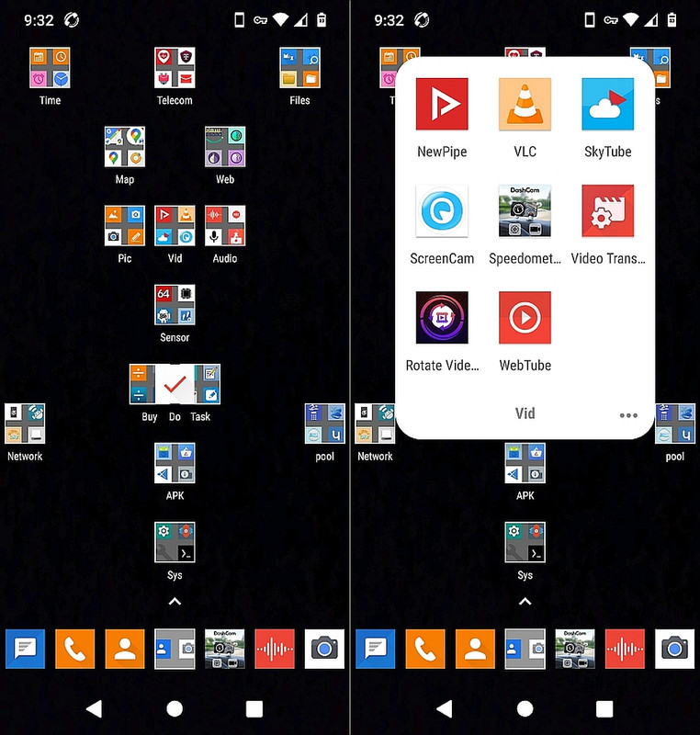Screen dimensions: 700x735
Task: Open the Sensor folder
Action: click(x=175, y=305)
